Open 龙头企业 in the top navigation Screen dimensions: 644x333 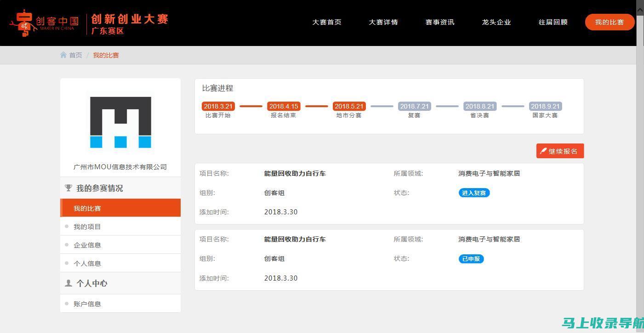[496, 22]
